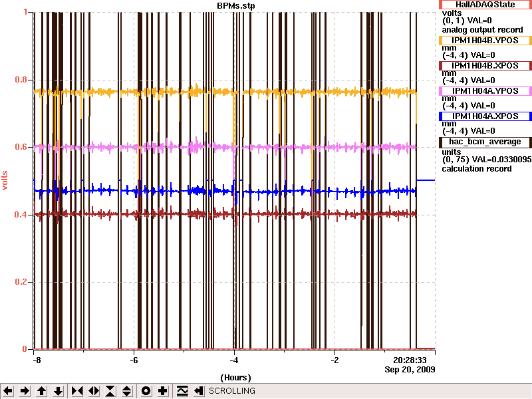Pan the plot left with the left arrow
The width and height of the screenshot is (532, 399).
click(x=8, y=391)
